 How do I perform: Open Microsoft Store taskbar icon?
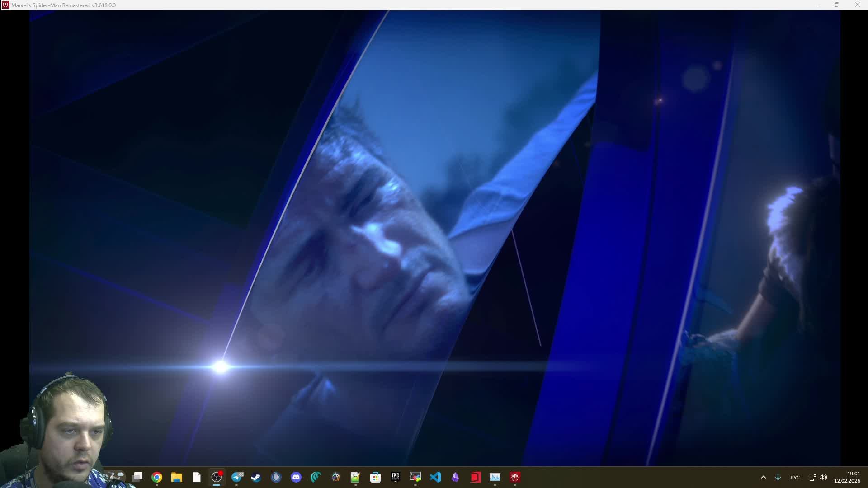375,477
